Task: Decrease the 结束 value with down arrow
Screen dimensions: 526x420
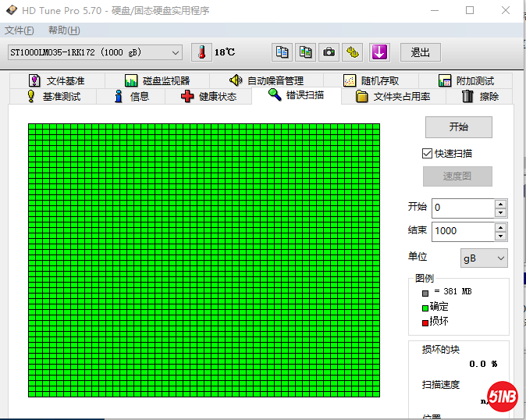Action: coord(500,237)
